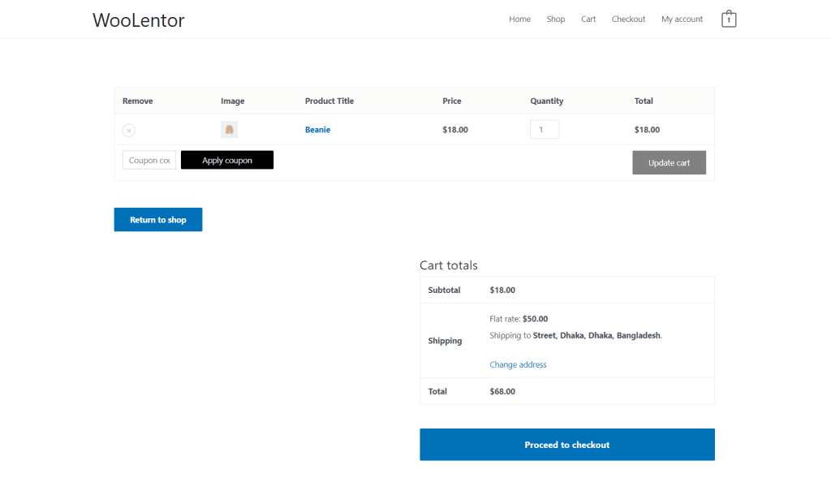The height and width of the screenshot is (504, 831).
Task: Proceed to checkout
Action: click(566, 444)
